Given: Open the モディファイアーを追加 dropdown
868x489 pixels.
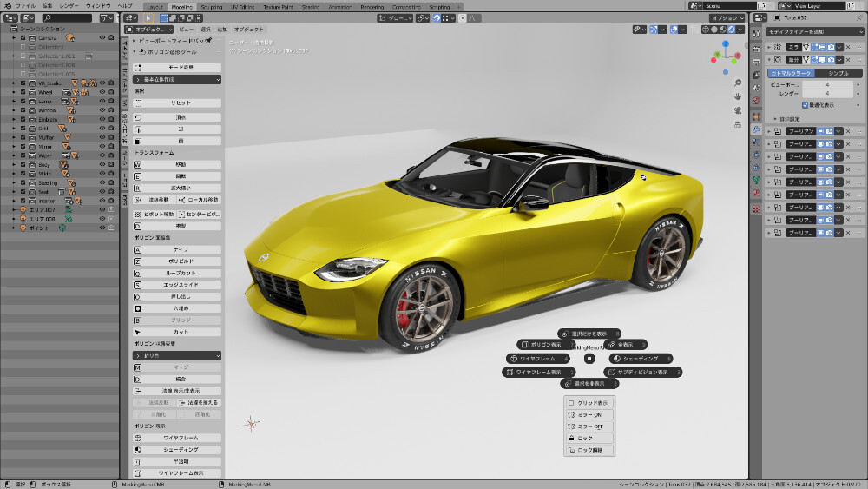Looking at the screenshot, I should pos(814,31).
